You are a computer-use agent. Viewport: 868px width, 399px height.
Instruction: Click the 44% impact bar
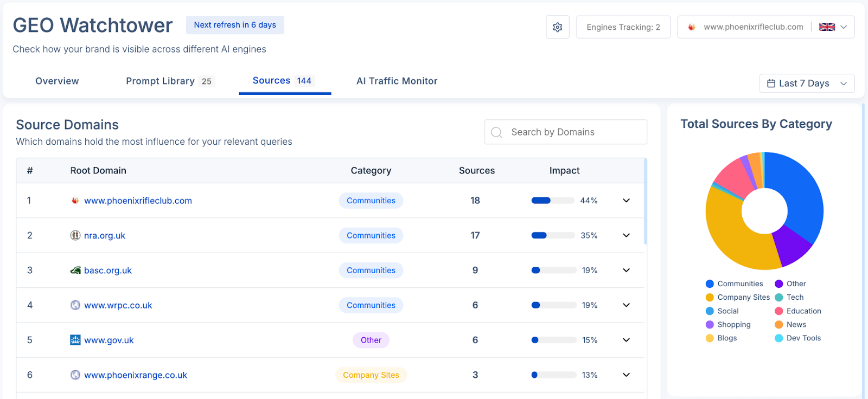click(553, 201)
